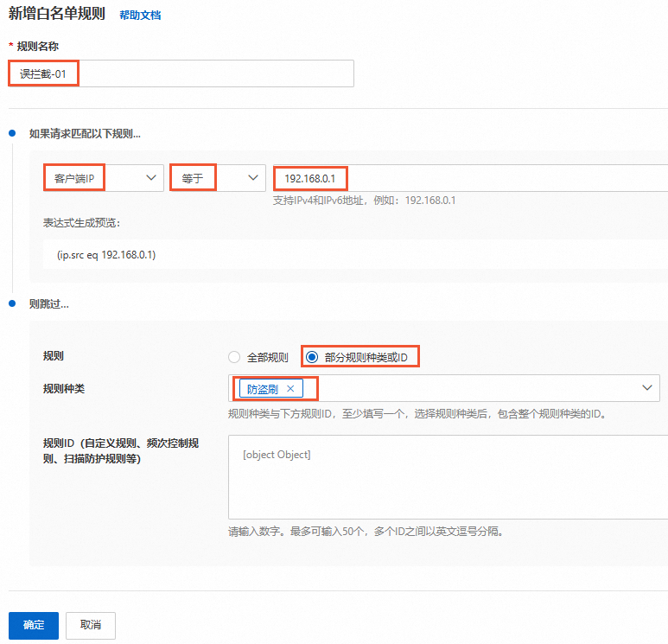Open the 帮助文档 help link
The image size is (668, 644).
click(x=140, y=16)
